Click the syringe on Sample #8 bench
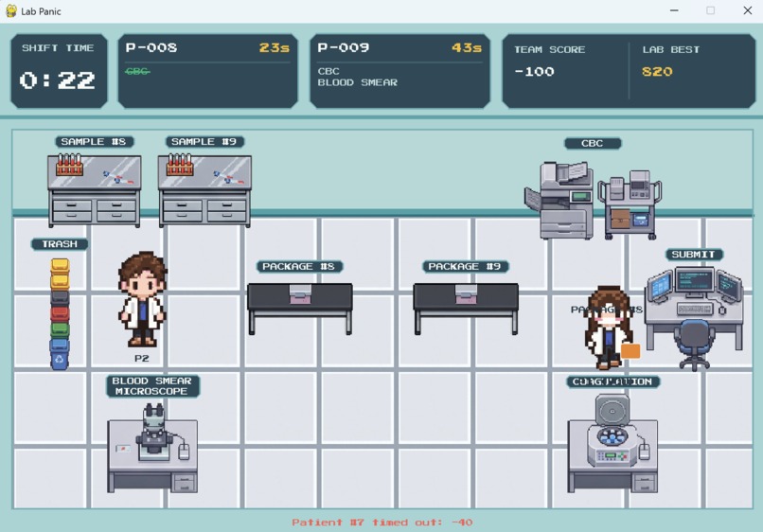 [118, 177]
